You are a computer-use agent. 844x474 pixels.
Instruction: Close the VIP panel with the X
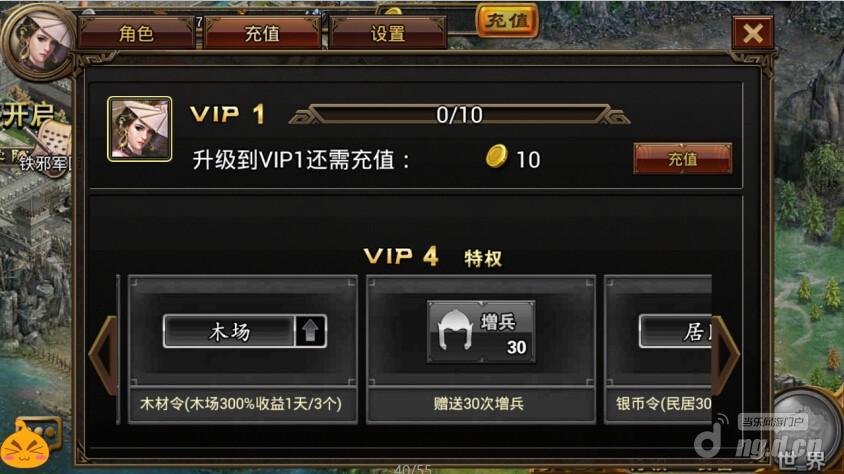(752, 33)
